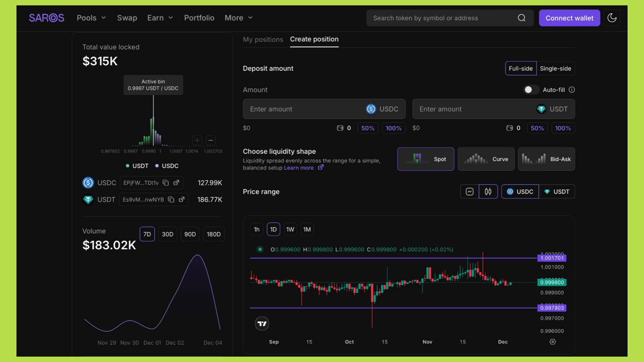644x362 pixels.
Task: Click the search magnifier icon
Action: click(x=521, y=18)
